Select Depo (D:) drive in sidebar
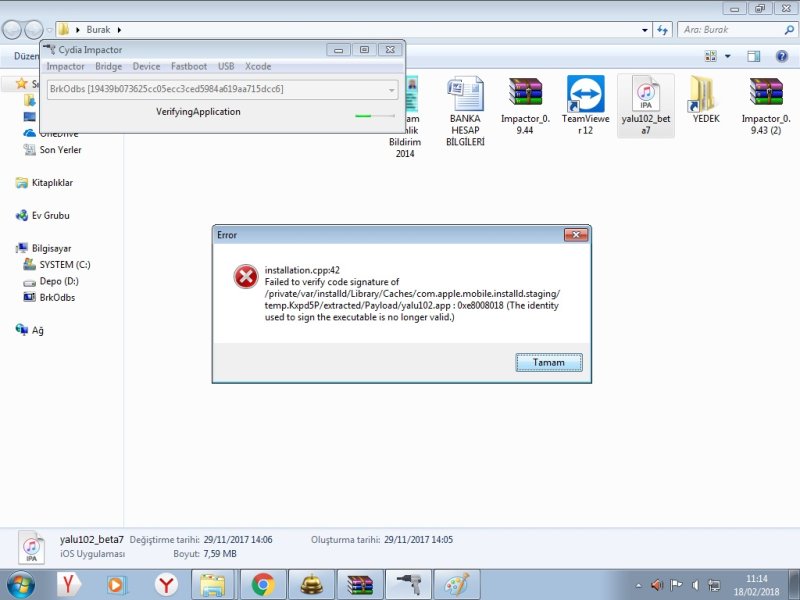Image resolution: width=800 pixels, height=600 pixels. [x=58, y=281]
